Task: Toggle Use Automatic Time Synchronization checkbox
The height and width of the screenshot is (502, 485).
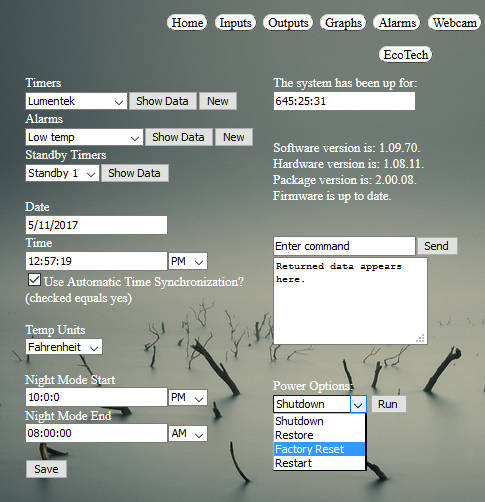Action: pos(35,280)
